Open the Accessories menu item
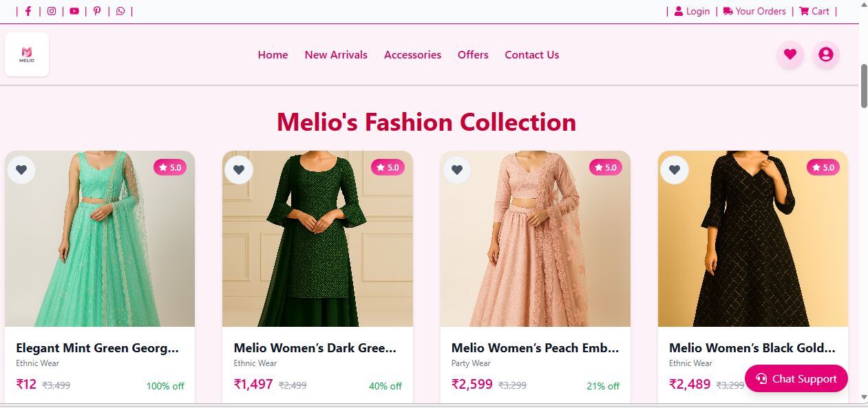 [x=412, y=55]
